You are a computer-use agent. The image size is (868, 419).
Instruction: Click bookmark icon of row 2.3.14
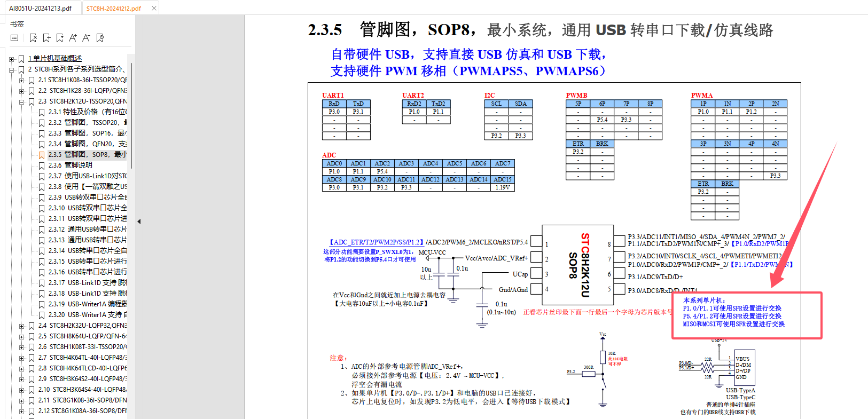pyautogui.click(x=42, y=251)
